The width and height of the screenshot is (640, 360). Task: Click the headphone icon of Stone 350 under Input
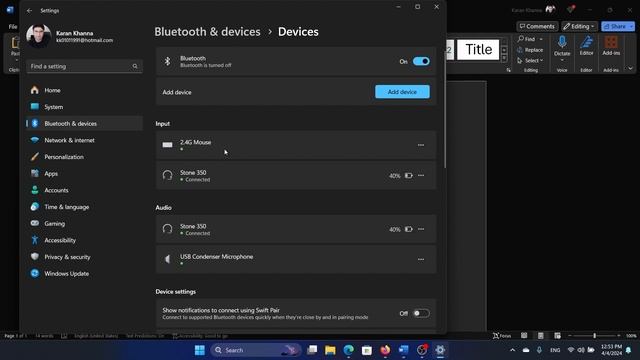pos(167,176)
